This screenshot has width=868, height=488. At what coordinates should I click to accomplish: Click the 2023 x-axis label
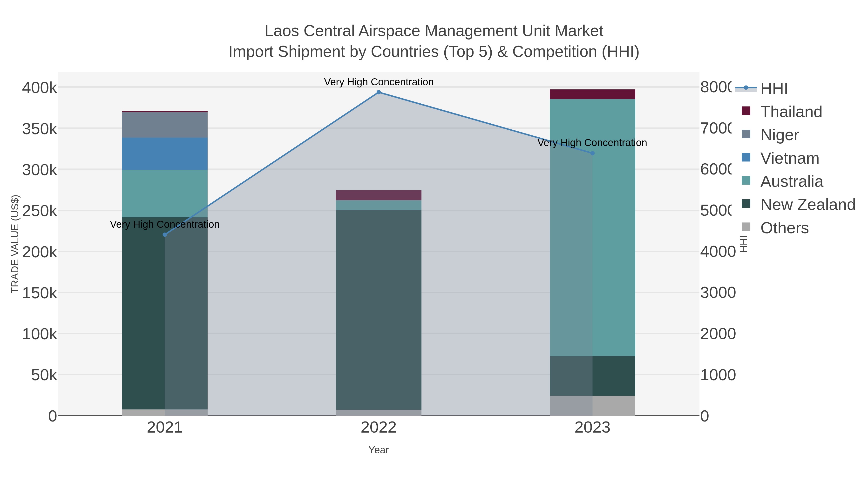[x=592, y=428]
